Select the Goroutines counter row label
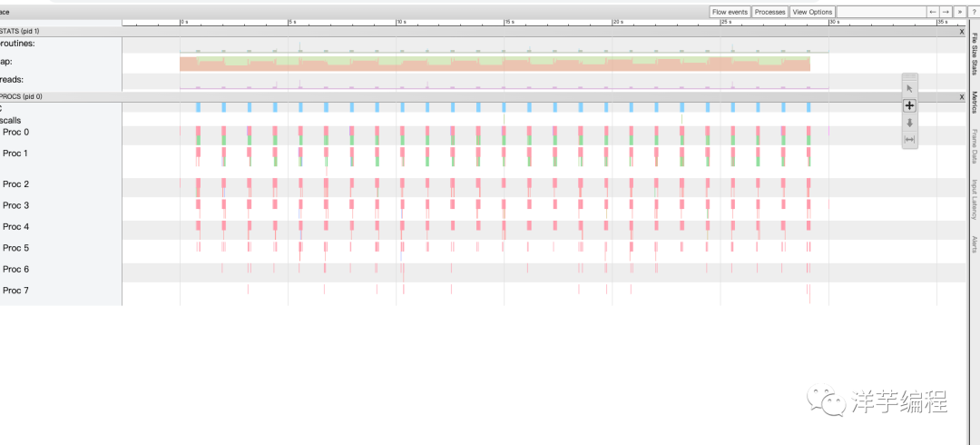The width and height of the screenshot is (980, 445). pyautogui.click(x=17, y=44)
